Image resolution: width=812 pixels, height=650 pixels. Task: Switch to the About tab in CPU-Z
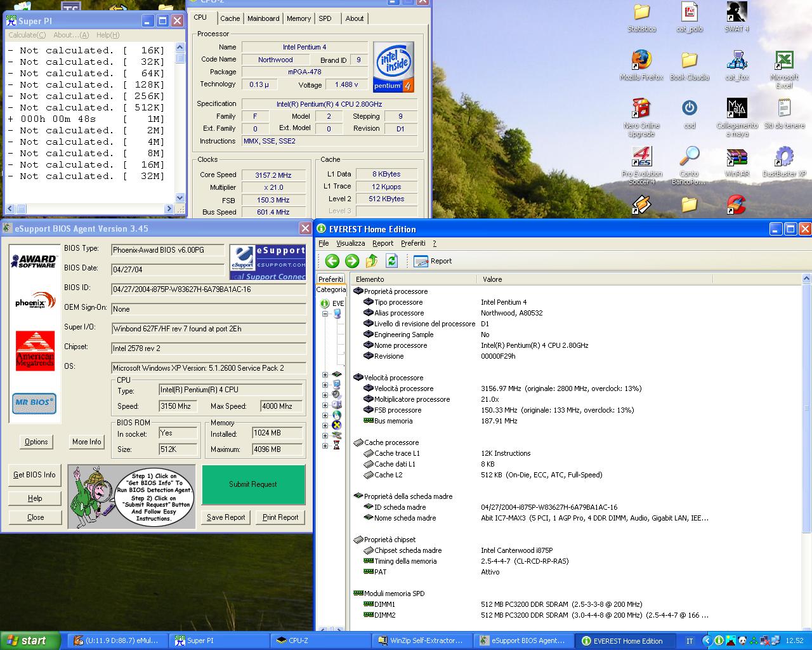(354, 18)
